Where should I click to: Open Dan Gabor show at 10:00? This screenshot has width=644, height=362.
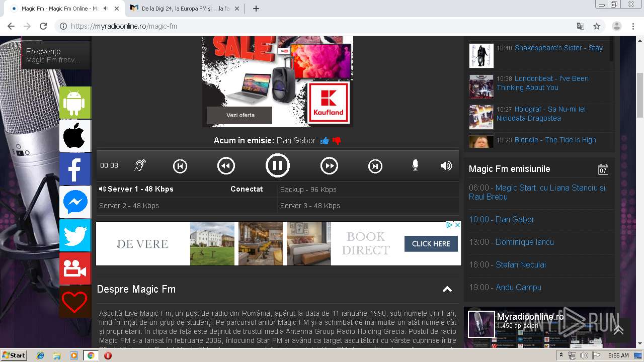click(x=515, y=219)
